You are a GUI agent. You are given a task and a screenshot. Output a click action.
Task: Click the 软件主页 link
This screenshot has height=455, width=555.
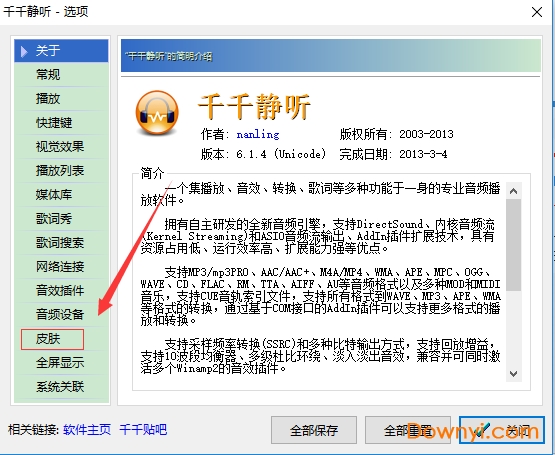[x=87, y=430]
